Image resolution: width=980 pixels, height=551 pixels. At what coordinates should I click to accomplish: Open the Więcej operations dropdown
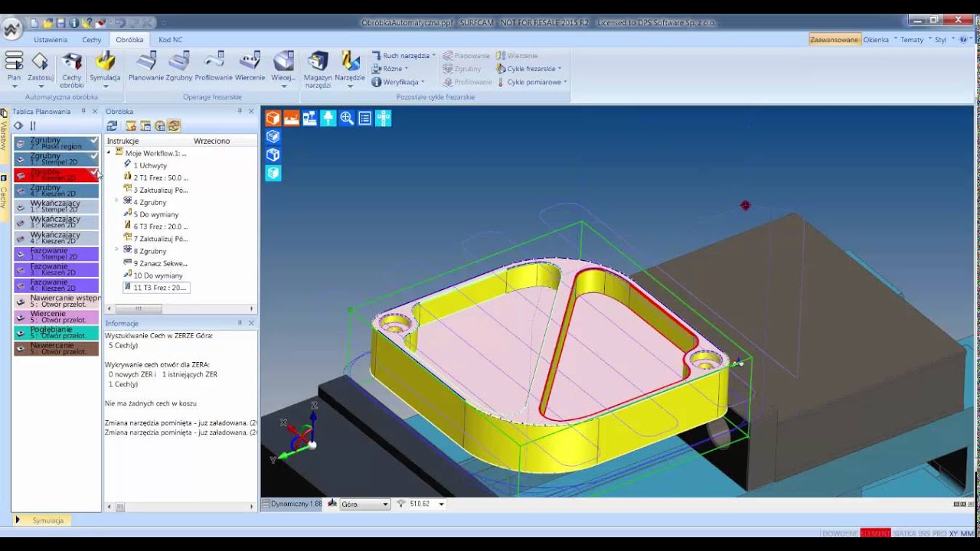tap(283, 86)
